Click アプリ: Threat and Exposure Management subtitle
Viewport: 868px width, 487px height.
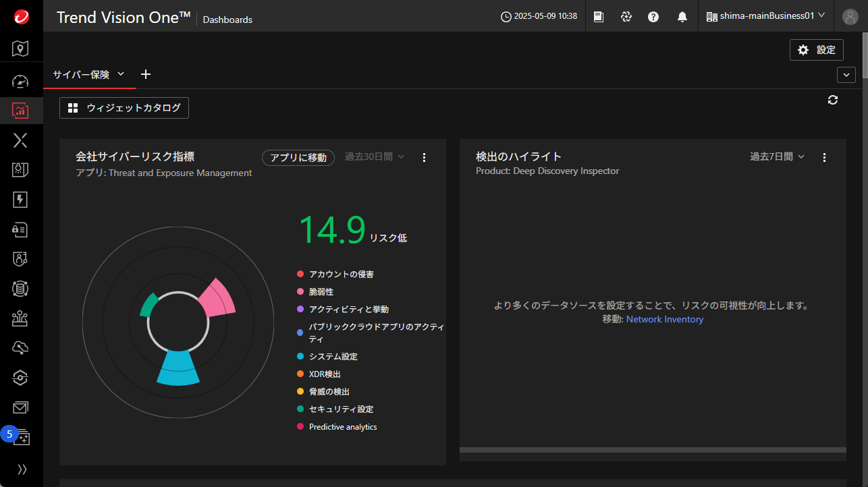point(164,173)
